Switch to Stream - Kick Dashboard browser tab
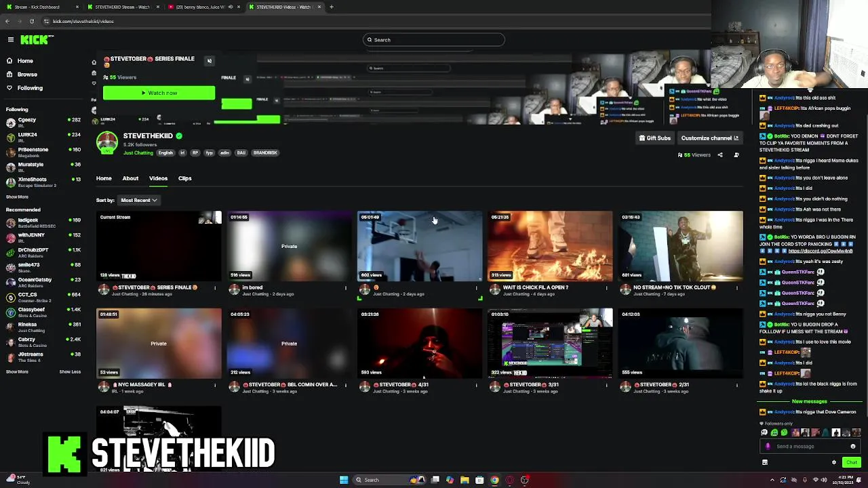This screenshot has height=488, width=868. tap(42, 7)
